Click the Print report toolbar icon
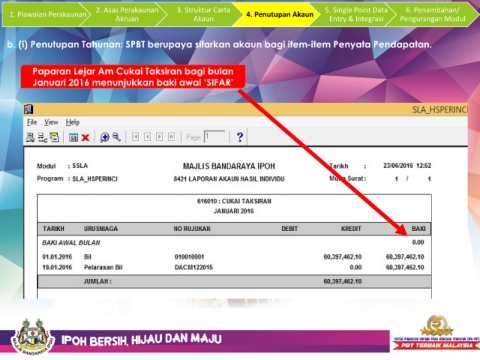The height and width of the screenshot is (360, 480). pos(30,137)
